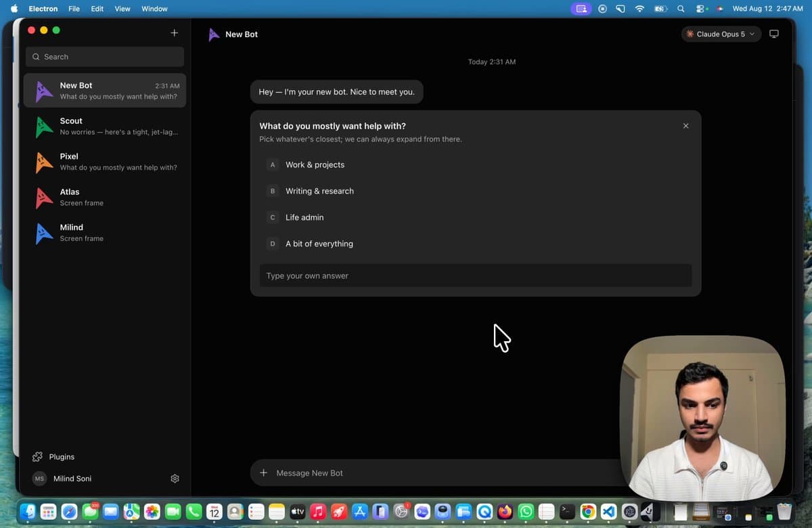Click the Milind Soni account name
Image resolution: width=812 pixels, height=528 pixels.
72,479
